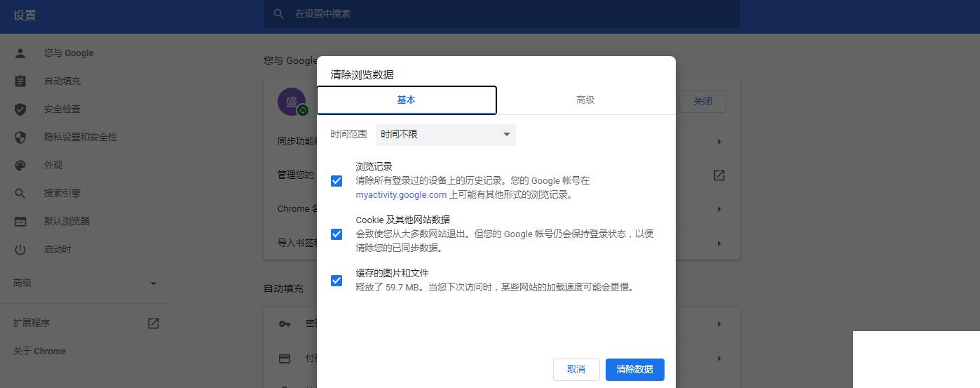
Task: Click the credit card icon in the 自动填充 section
Action: 285,359
